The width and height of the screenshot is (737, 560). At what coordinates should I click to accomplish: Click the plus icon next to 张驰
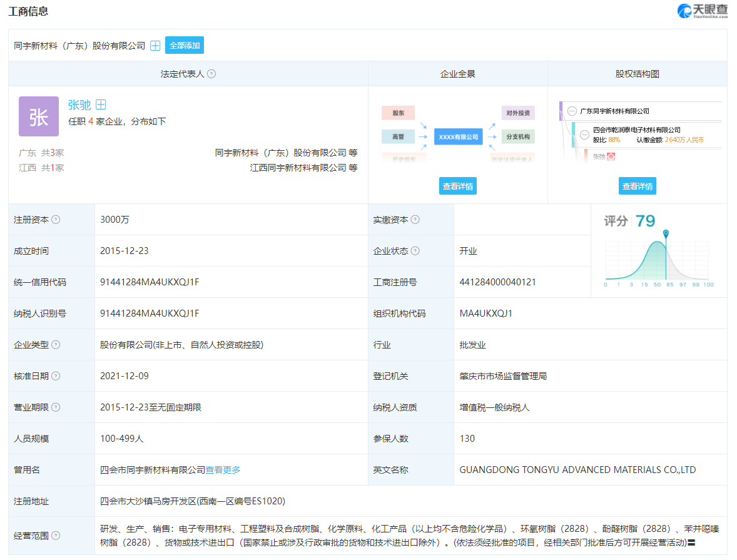101,105
